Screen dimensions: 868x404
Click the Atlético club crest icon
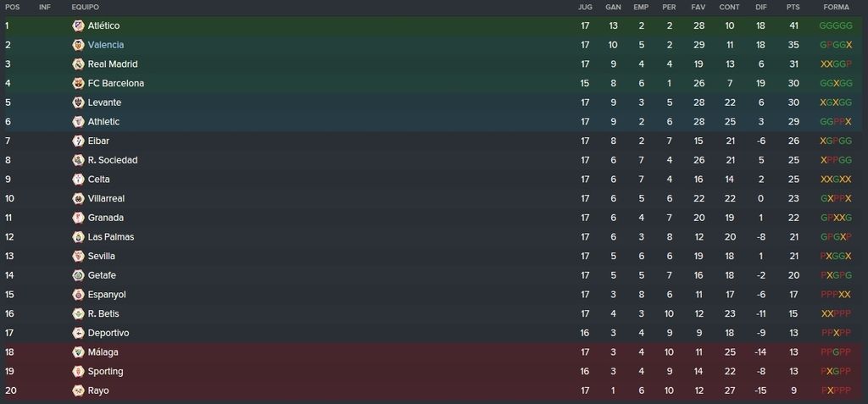point(78,25)
